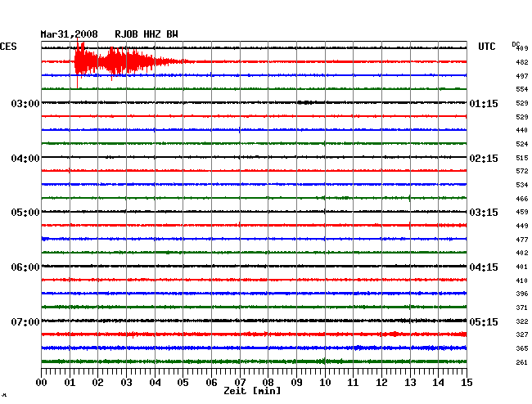This screenshot has height=404, width=532.
Task: Click the 00 minute axis tick label
Action: [42, 382]
